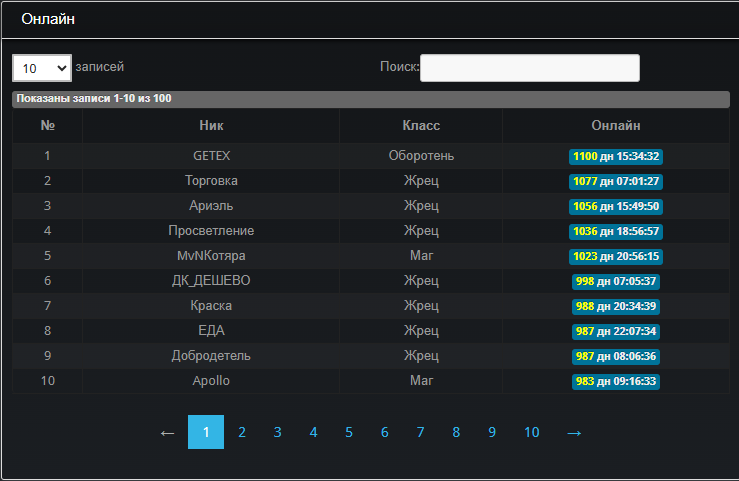Click the online badge 998 дн 07:05:37
Screen dimensions: 739x481
click(616, 281)
